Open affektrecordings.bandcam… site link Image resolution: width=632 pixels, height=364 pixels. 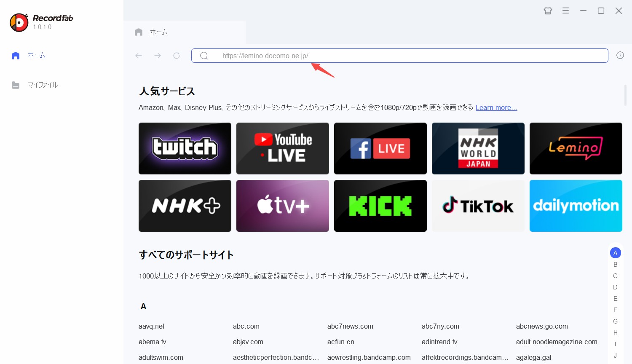point(465,358)
